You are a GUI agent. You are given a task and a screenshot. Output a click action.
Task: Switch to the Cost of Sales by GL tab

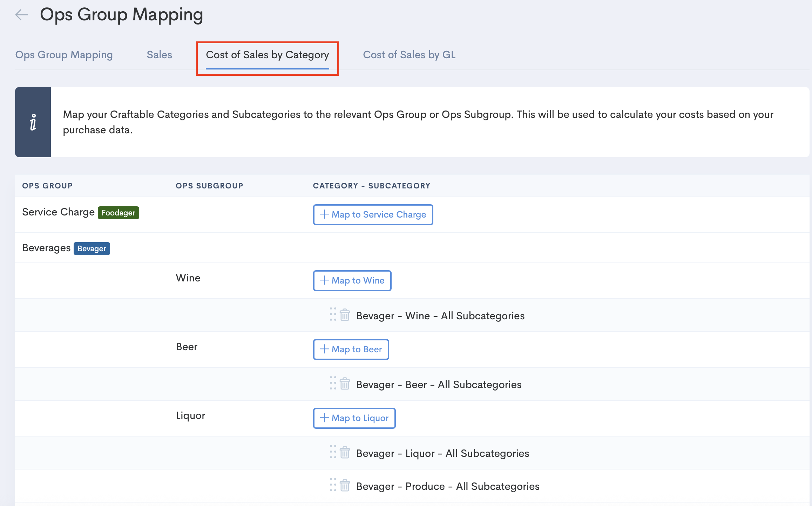click(409, 55)
